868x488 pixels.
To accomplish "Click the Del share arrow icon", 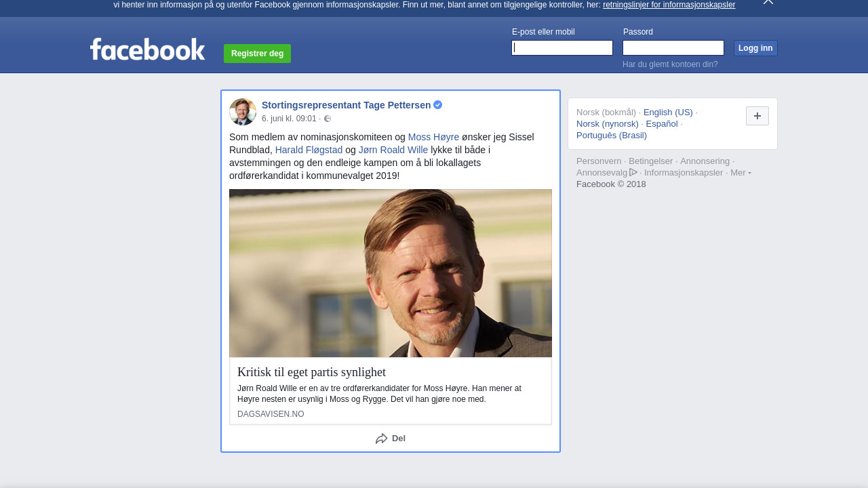I will [382, 439].
